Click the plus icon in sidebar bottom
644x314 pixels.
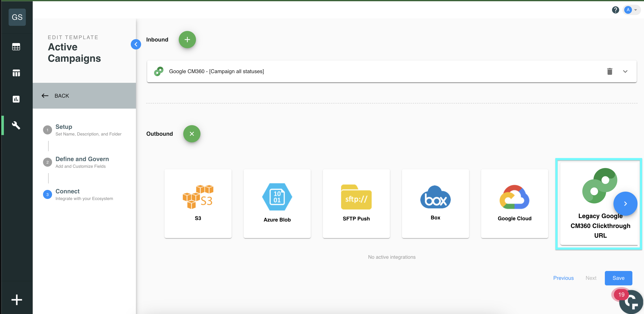tap(17, 300)
